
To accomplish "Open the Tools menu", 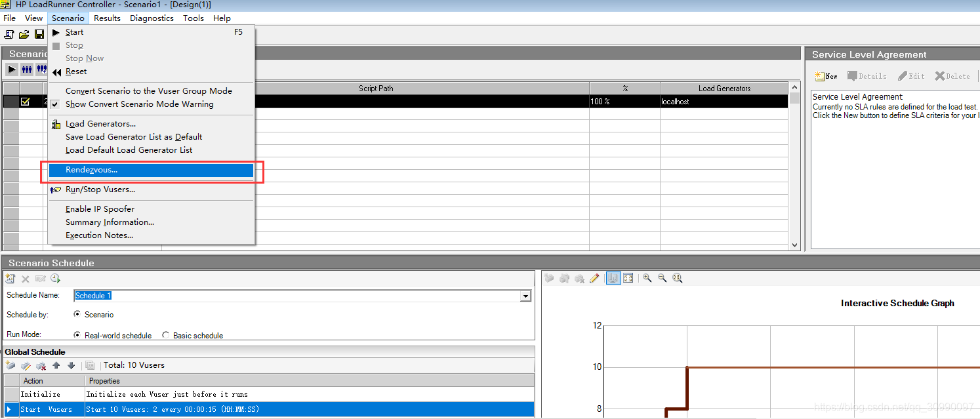I will pyautogui.click(x=194, y=18).
